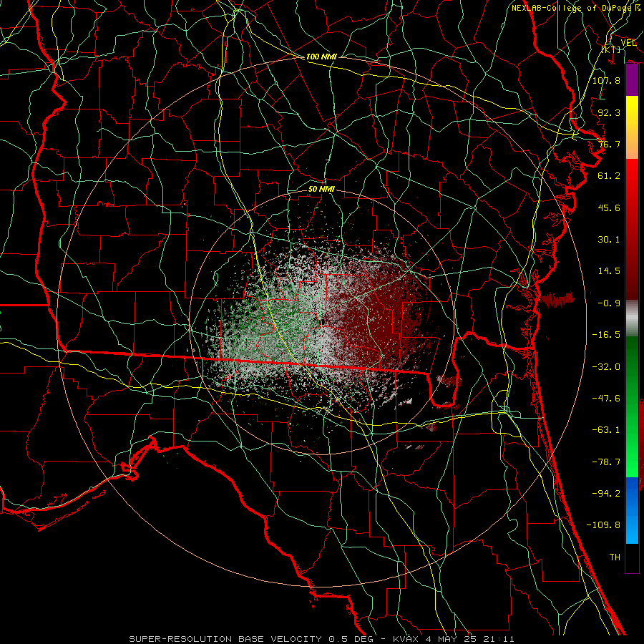Screen dimensions: 644x644
Task: Click the -78.7 value on the velocity scale
Action: tap(606, 462)
